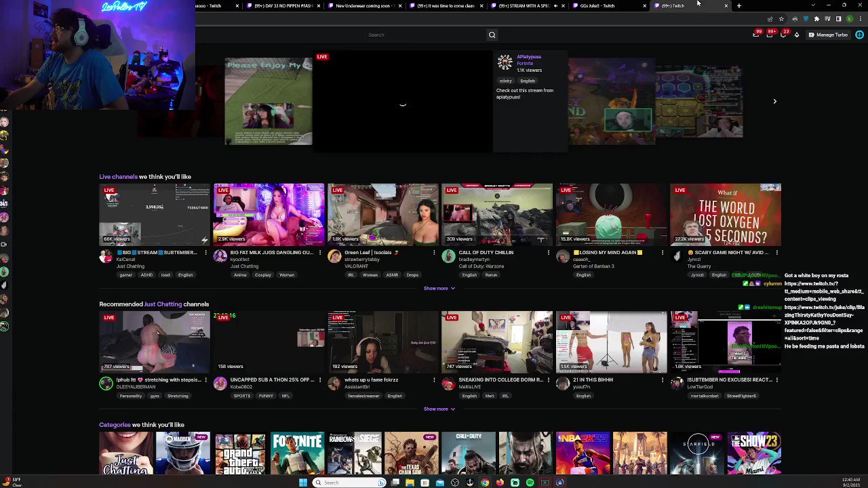Switch to 'STREAM WITH A SPEC' browser tab
The width and height of the screenshot is (868, 488).
pos(527,5)
